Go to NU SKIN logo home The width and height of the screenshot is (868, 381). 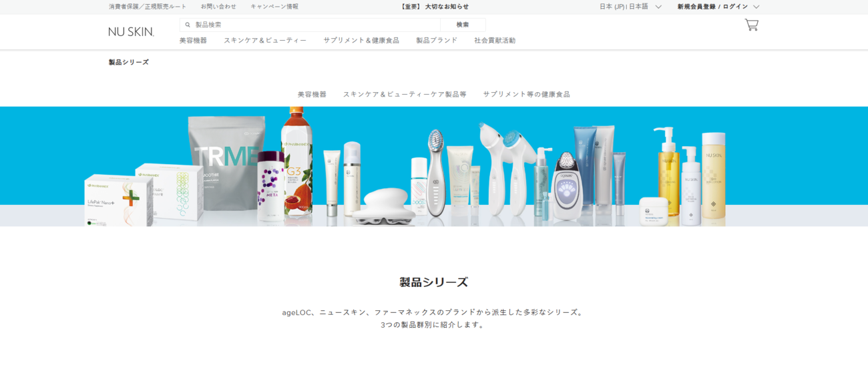pyautogui.click(x=132, y=31)
